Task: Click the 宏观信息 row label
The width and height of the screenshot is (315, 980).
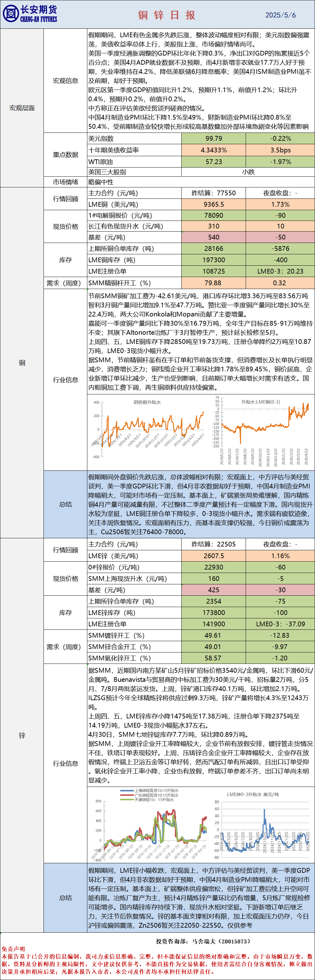Action: coord(65,81)
